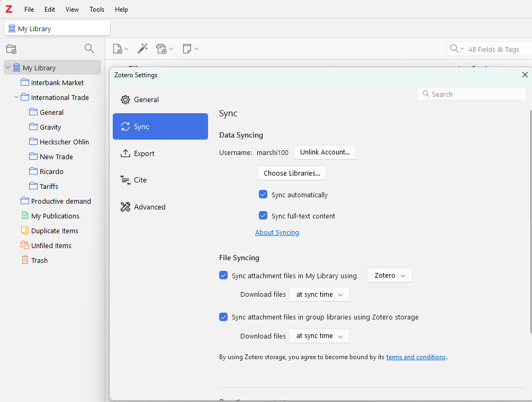
Task: Click the Choose Libraries button
Action: click(292, 173)
